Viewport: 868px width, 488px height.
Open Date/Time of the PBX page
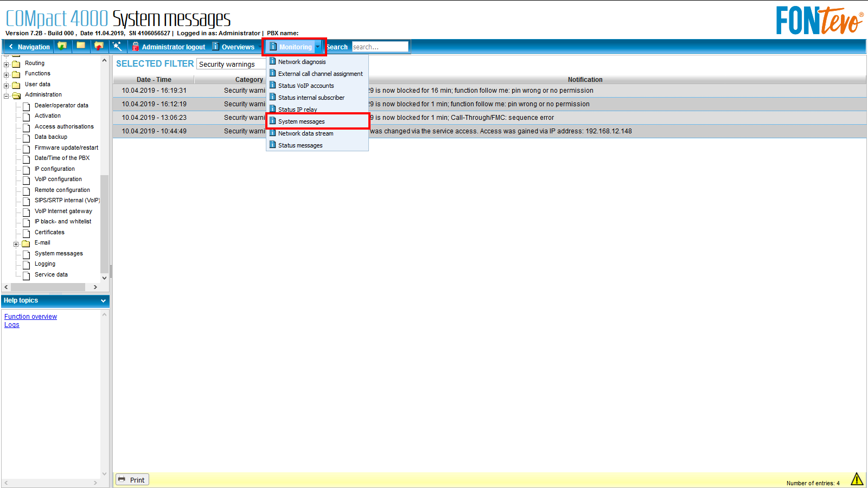click(62, 158)
